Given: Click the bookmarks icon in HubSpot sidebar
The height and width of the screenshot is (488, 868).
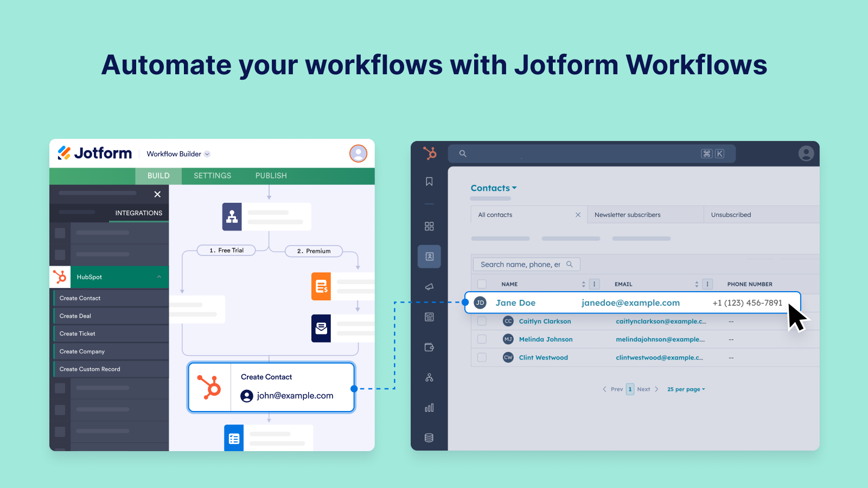Looking at the screenshot, I should [x=429, y=182].
